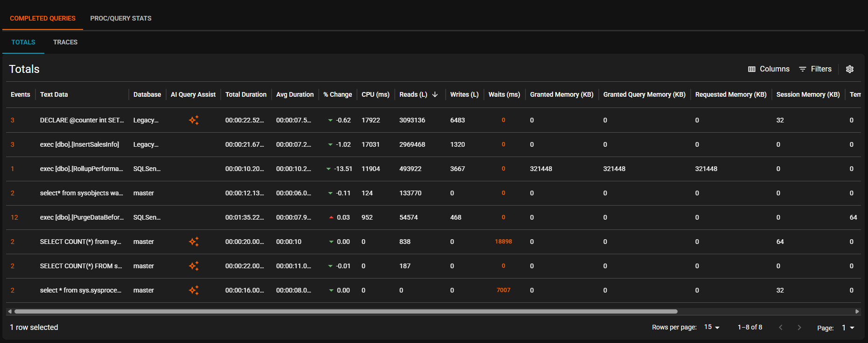Image resolution: width=868 pixels, height=343 pixels.
Task: Switch to the Proc/Query Stats tab
Action: pyautogui.click(x=121, y=18)
